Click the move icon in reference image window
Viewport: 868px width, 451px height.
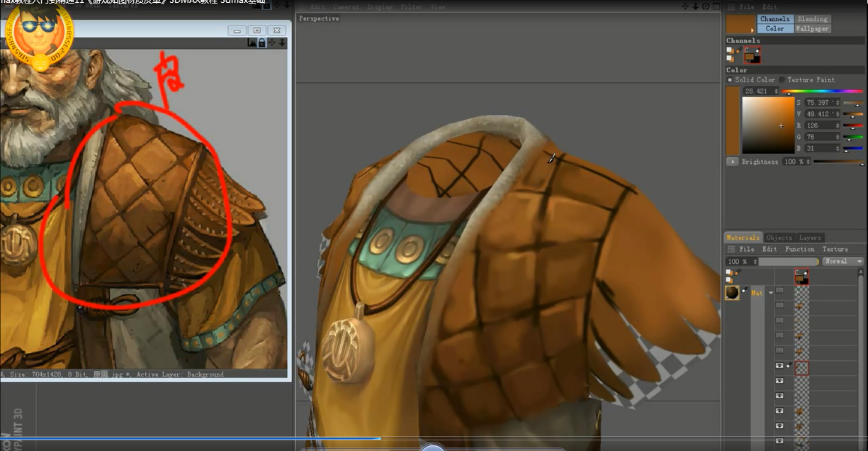coord(272,43)
